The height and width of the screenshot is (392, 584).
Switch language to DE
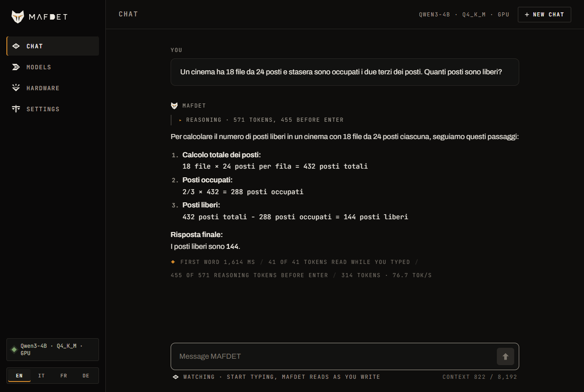tap(86, 376)
